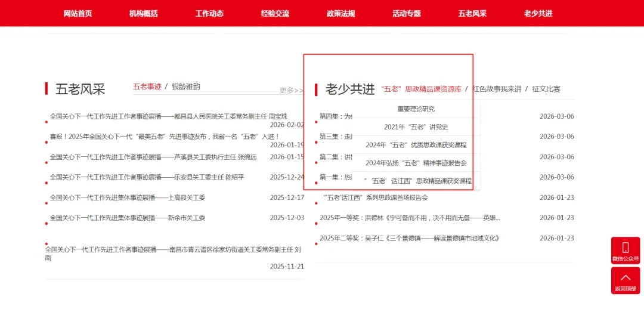Open 2025年一等奖 洪德林 article link
The height and width of the screenshot is (309, 644).
[x=410, y=218]
